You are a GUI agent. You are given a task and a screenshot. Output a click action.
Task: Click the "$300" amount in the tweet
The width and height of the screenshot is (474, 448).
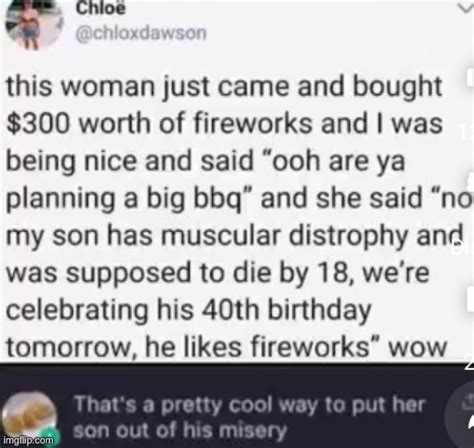click(x=39, y=123)
